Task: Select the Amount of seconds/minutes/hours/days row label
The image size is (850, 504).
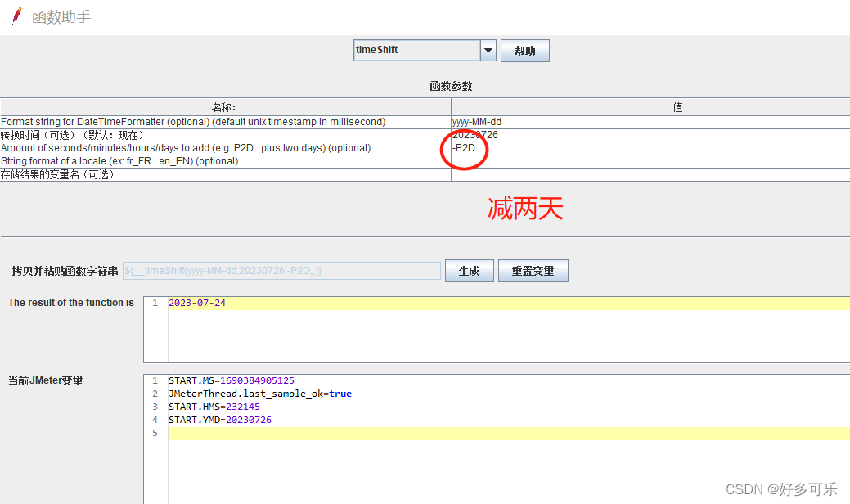Action: pos(186,148)
